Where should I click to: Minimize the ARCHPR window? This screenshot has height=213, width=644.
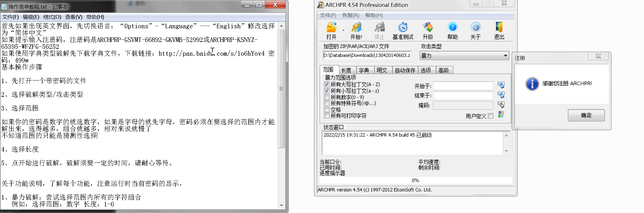click(476, 3)
